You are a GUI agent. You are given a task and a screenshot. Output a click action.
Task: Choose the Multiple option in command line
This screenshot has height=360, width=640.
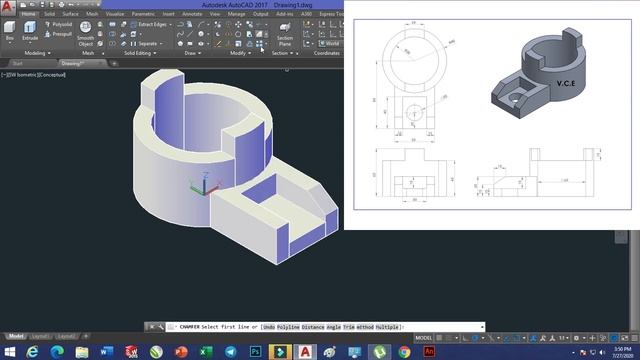pos(387,327)
